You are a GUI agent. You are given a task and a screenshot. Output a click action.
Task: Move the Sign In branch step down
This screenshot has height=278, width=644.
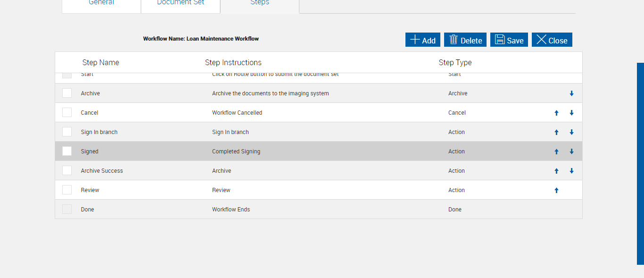(x=571, y=132)
